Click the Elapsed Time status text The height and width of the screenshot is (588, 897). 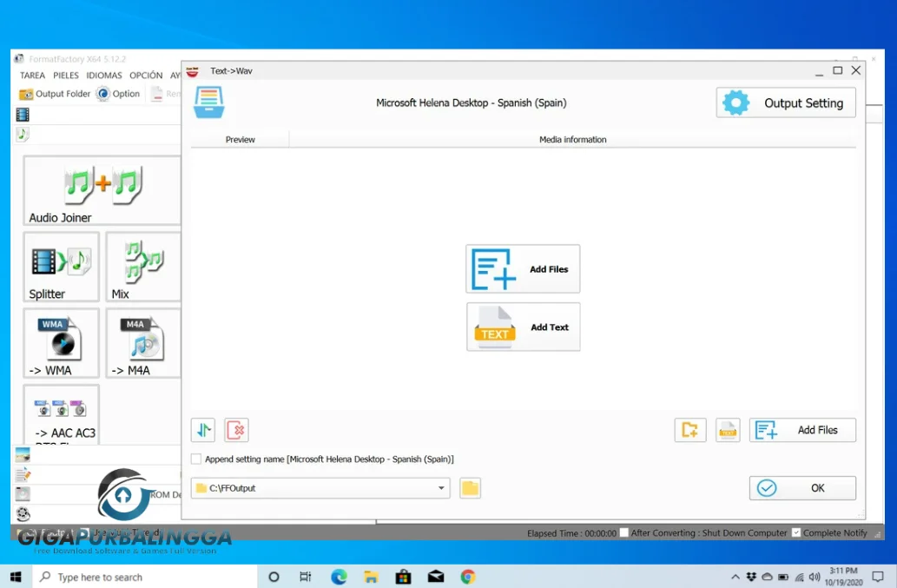tap(571, 533)
